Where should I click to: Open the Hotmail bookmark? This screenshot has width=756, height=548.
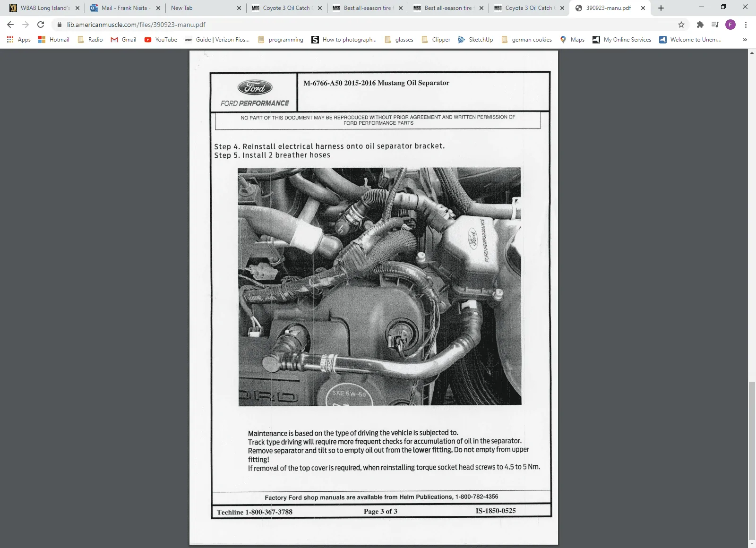54,40
